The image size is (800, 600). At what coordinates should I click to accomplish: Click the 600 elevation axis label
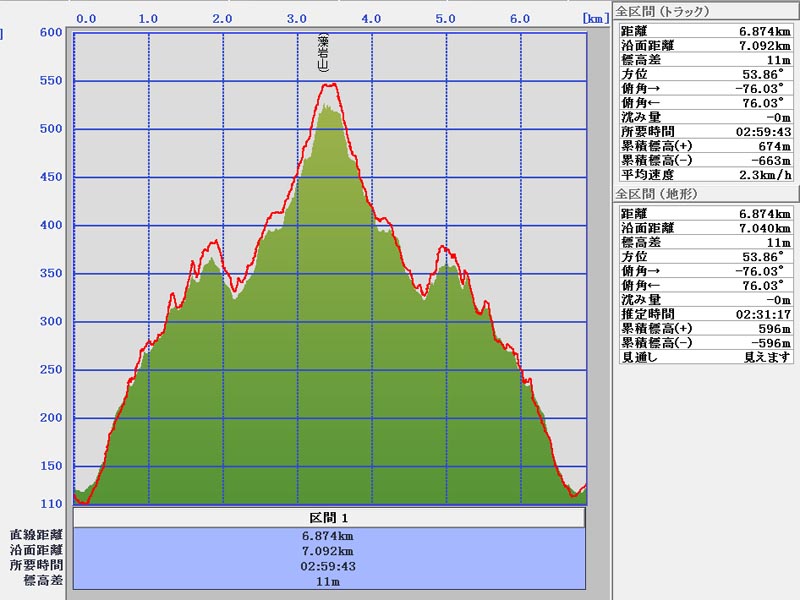coord(50,32)
